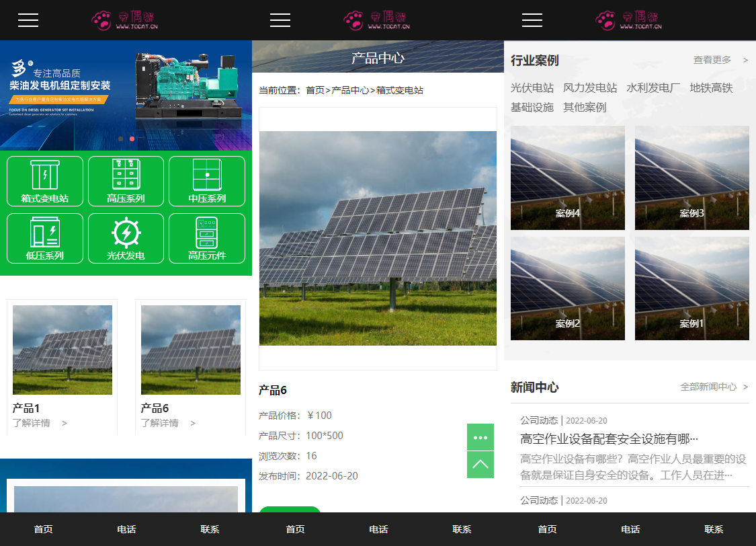756x546 pixels.
Task: Open the 案例4 thumbnail
Action: coord(567,178)
